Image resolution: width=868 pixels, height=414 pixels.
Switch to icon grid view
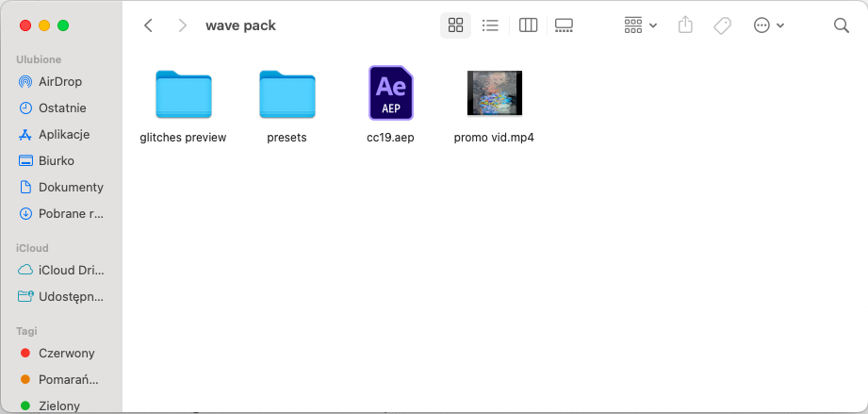click(x=456, y=25)
